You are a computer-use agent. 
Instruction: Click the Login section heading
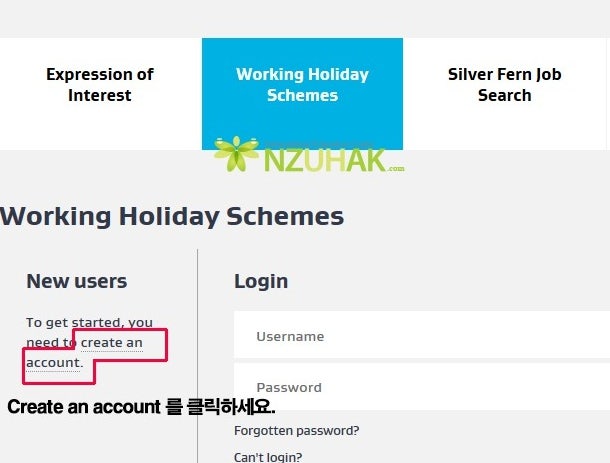[261, 281]
